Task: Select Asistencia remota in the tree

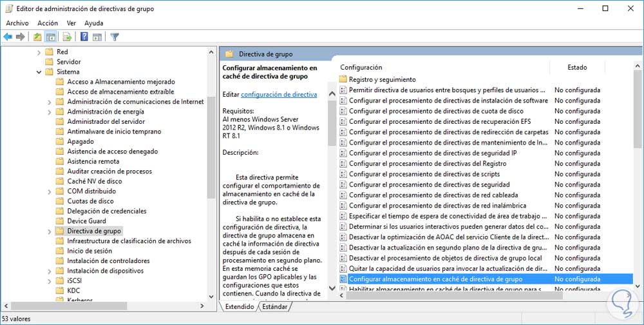Action: [93, 161]
